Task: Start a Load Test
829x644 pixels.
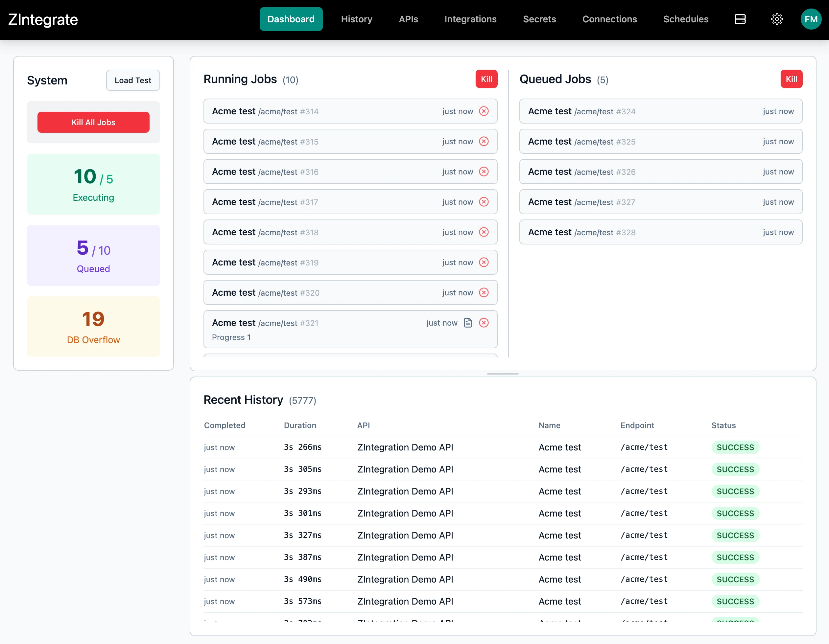Action: [x=132, y=80]
